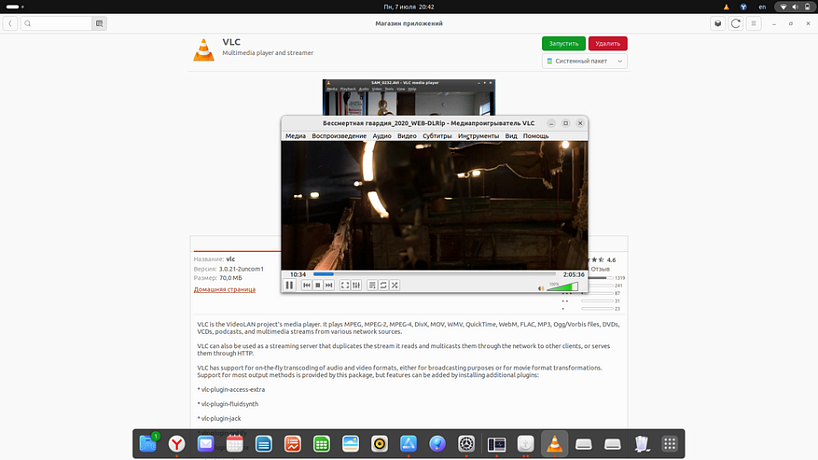This screenshot has height=460, width=818.
Task: Open the Субтитры menu in VLC
Action: tap(437, 136)
